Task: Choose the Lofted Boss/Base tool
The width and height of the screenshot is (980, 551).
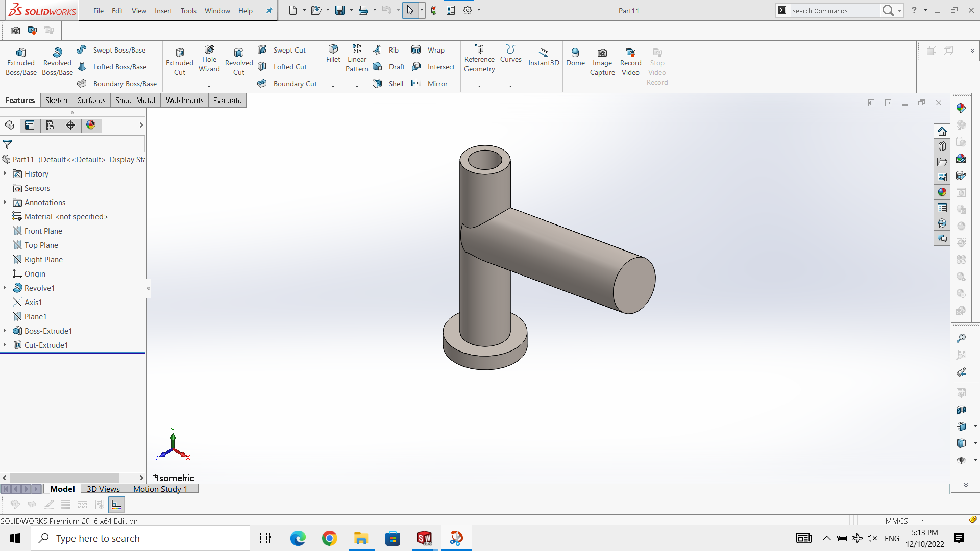Action: click(x=112, y=67)
